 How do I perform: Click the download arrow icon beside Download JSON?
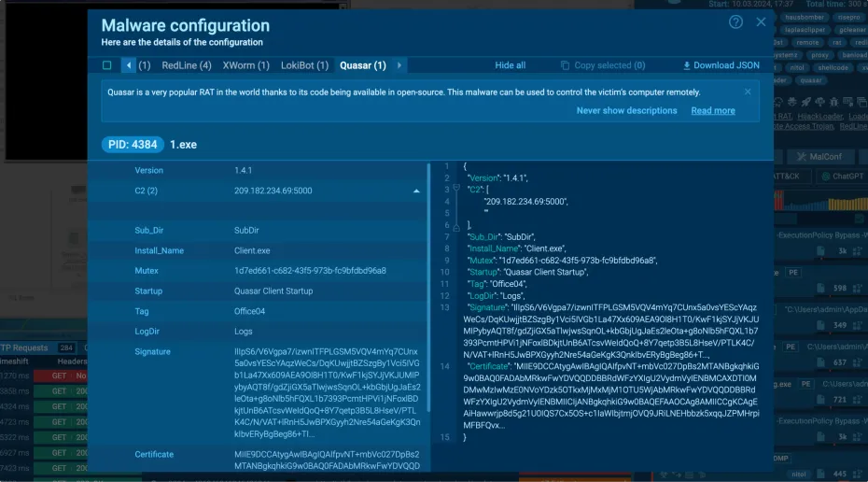click(686, 65)
